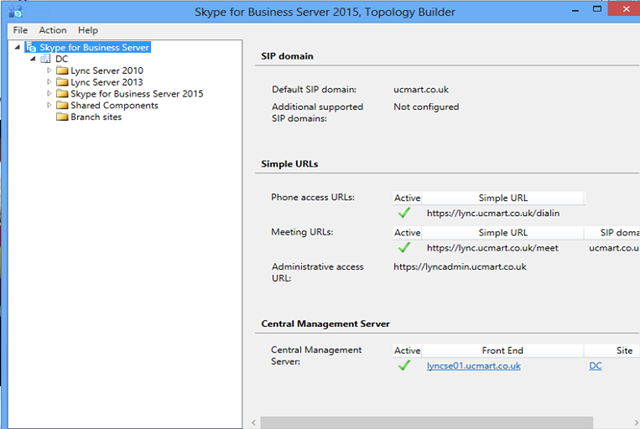The height and width of the screenshot is (429, 640).
Task: Expand the Shared Components node
Action: pyautogui.click(x=49, y=105)
